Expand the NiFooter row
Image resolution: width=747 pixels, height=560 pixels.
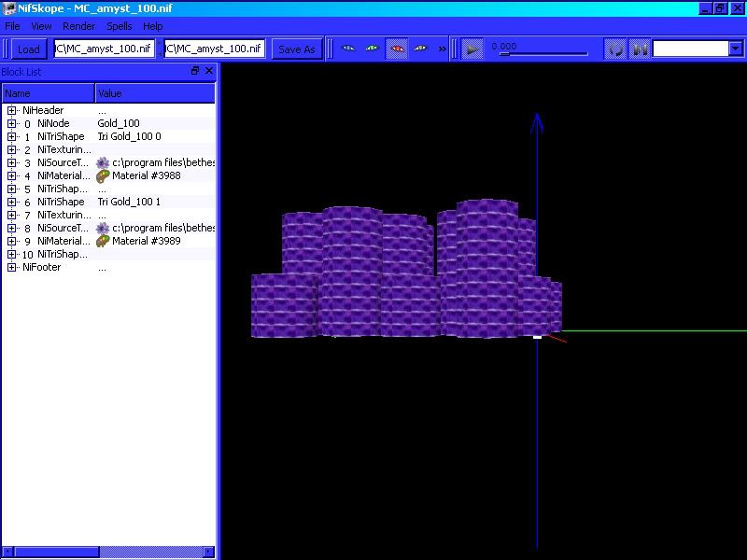(x=11, y=268)
